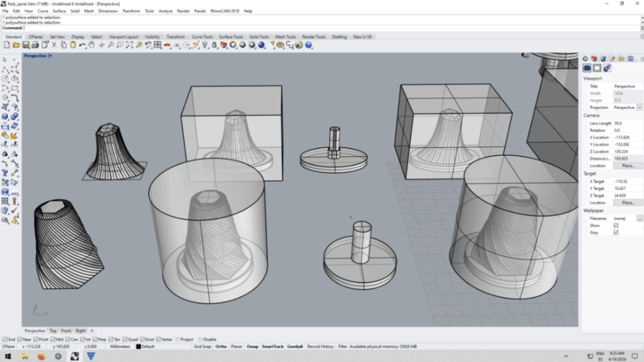Enable the Disable osnap checkbox

(200, 339)
